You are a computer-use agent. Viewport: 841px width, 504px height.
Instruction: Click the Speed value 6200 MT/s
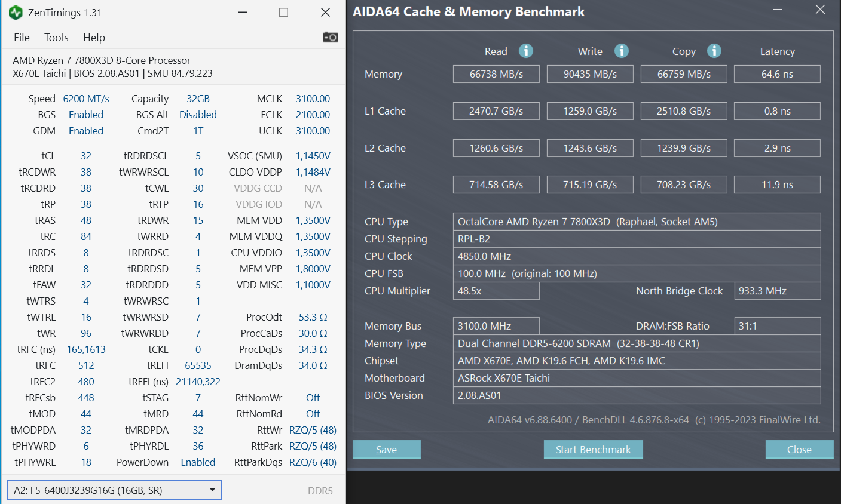[86, 99]
